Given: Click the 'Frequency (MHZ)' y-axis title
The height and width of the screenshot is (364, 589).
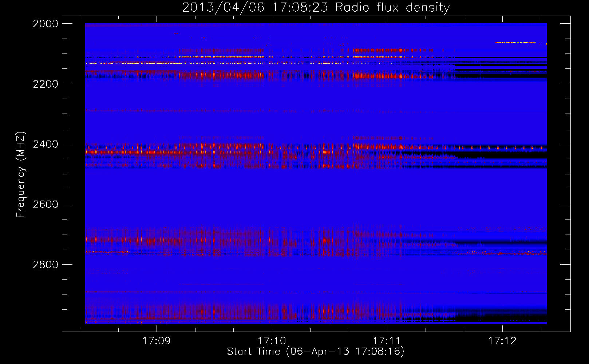Looking at the screenshot, I should [x=21, y=175].
